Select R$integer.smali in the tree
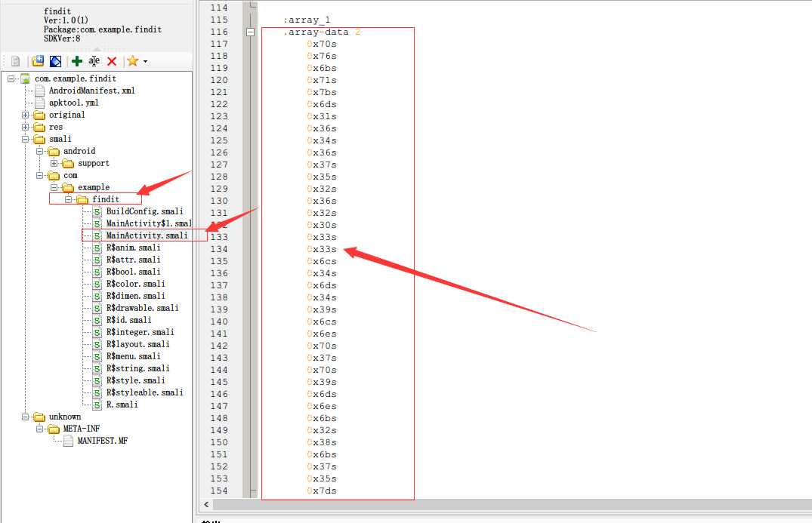812x523 pixels. (x=140, y=332)
